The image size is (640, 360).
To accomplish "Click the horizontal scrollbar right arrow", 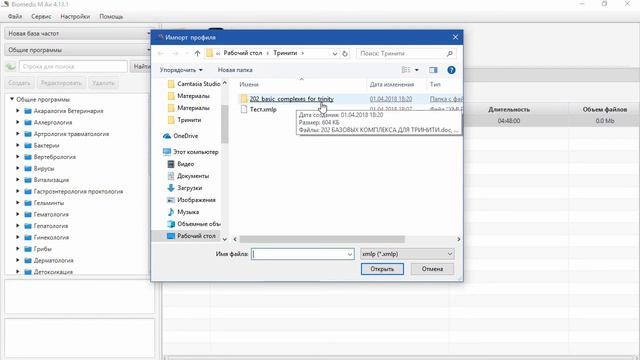I will coord(458,239).
